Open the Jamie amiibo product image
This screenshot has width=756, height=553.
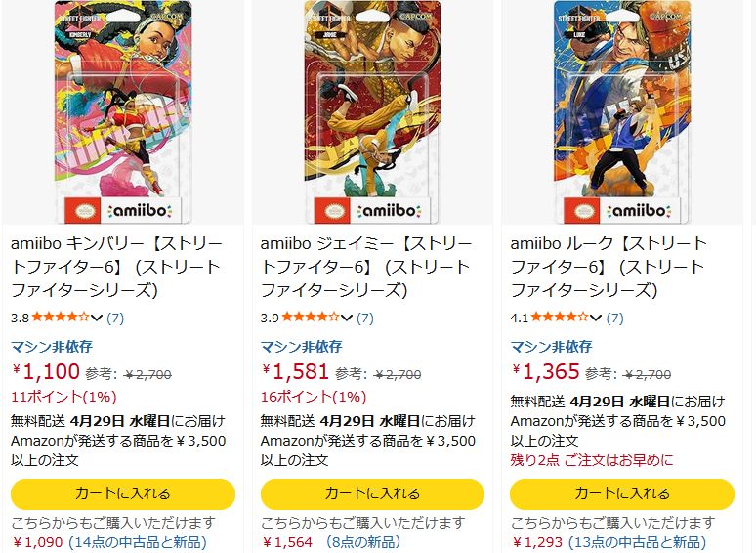tap(372, 111)
